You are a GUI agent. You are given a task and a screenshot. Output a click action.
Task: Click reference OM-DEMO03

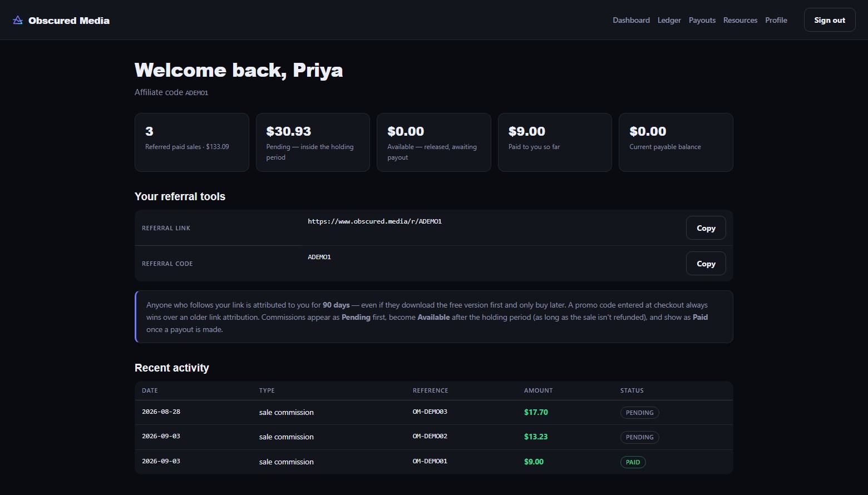point(430,412)
